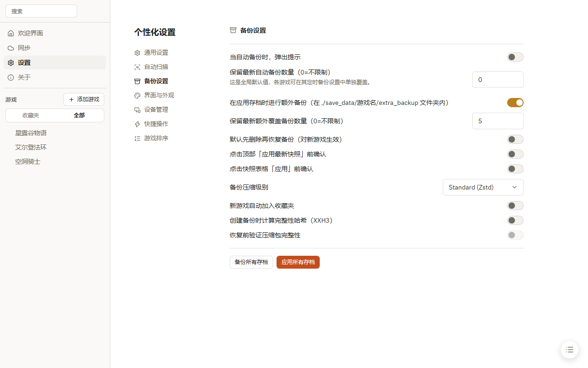Click the scan icon for 自动扫描
This screenshot has width=588, height=368.
pyautogui.click(x=137, y=67)
